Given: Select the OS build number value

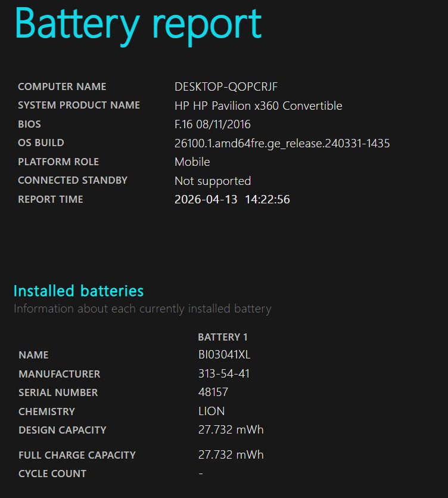Looking at the screenshot, I should 282,143.
